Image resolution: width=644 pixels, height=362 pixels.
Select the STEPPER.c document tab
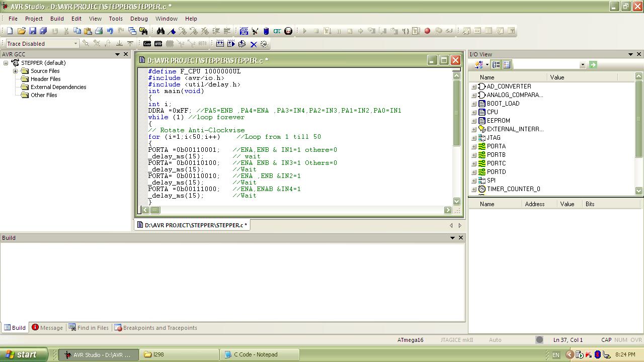pyautogui.click(x=192, y=225)
